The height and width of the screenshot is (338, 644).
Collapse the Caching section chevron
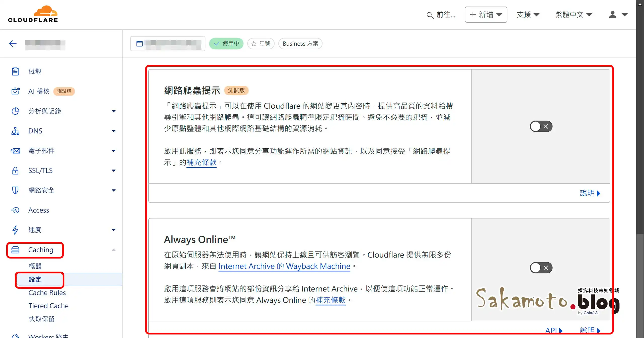pyautogui.click(x=114, y=250)
